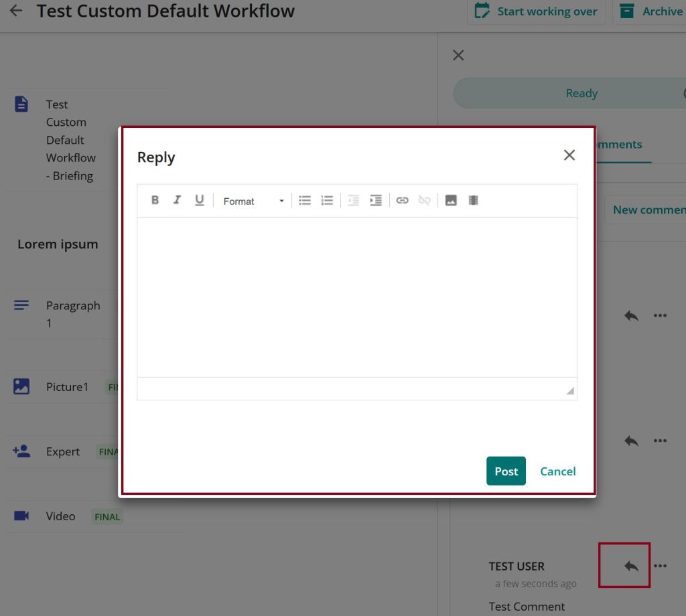Cancel the reply dialog
686x616 pixels.
coord(557,471)
